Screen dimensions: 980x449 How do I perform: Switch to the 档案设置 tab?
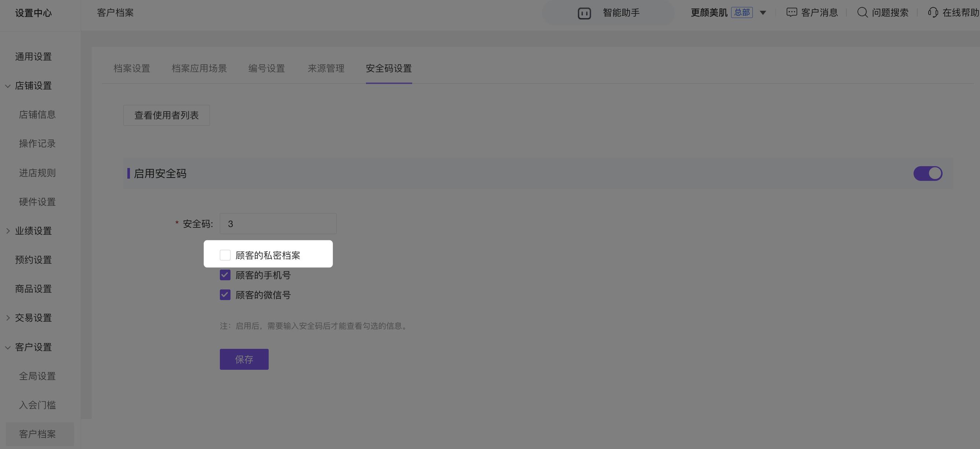tap(132, 69)
